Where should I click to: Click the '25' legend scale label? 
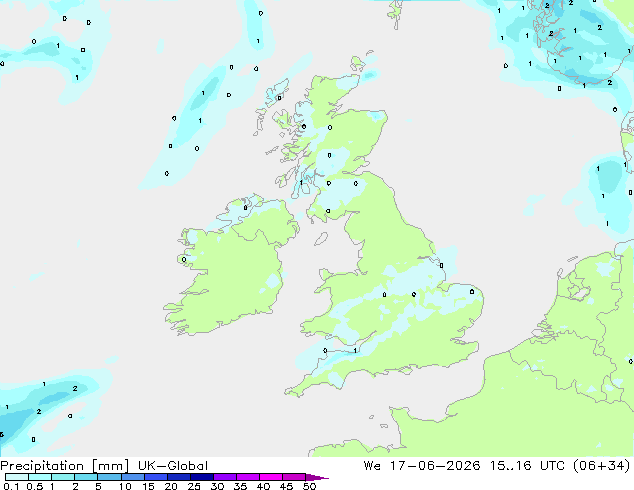coord(194,486)
